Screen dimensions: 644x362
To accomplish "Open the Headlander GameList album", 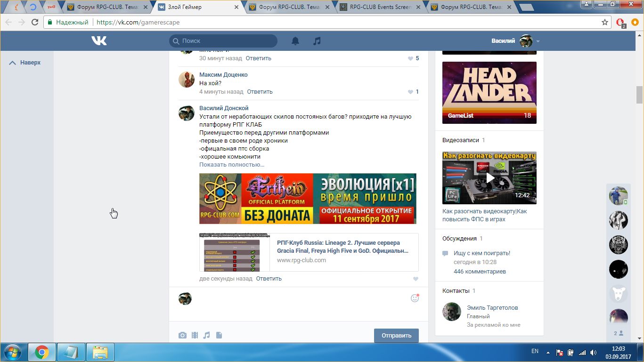I will pos(489,93).
